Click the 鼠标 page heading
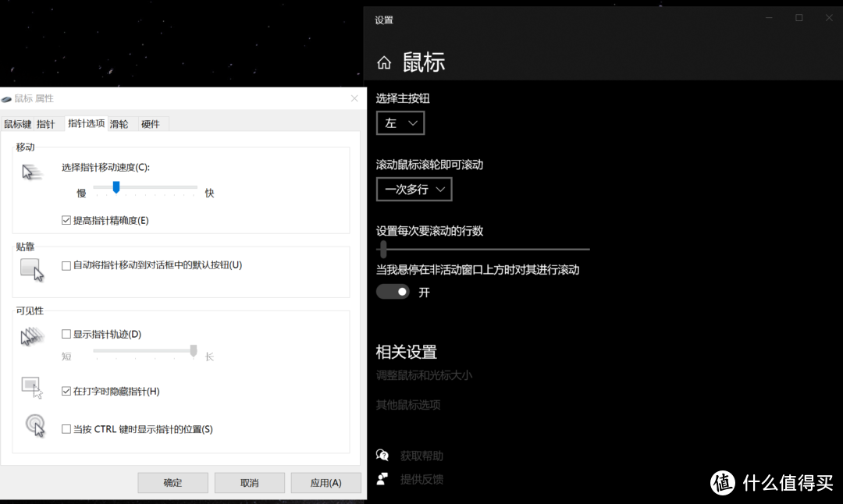This screenshot has height=504, width=843. coord(424,62)
